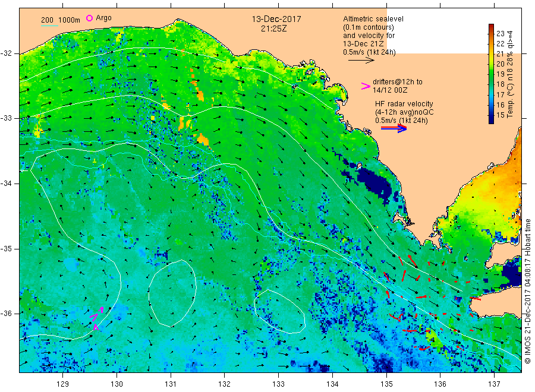Image resolution: width=535 pixels, height=392 pixels.
Task: Click the red-blue HF radar legend arrow
Action: [x=394, y=128]
